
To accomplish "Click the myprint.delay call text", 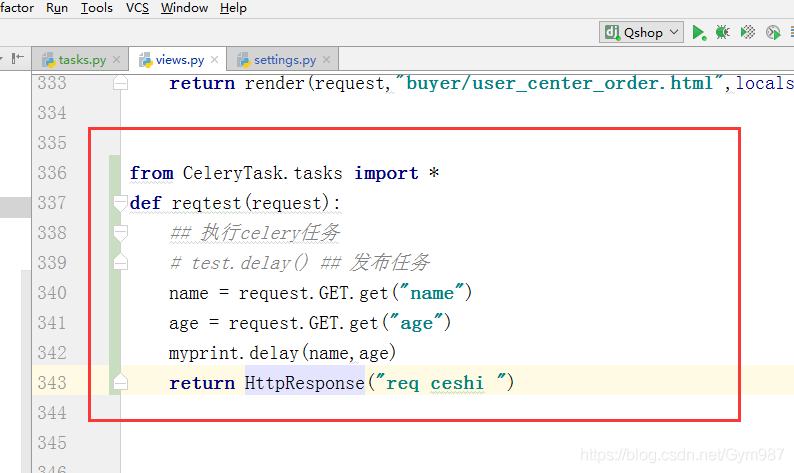I will [282, 353].
